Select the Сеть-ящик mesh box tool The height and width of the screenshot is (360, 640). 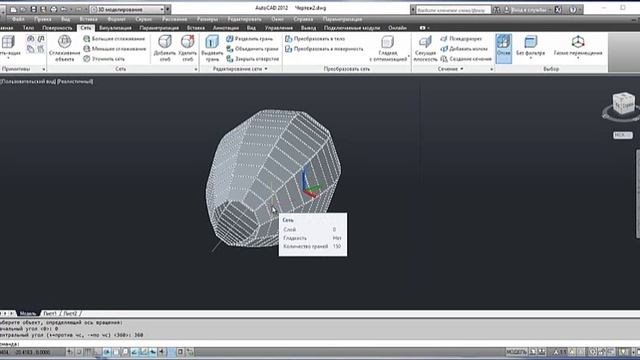pyautogui.click(x=9, y=46)
